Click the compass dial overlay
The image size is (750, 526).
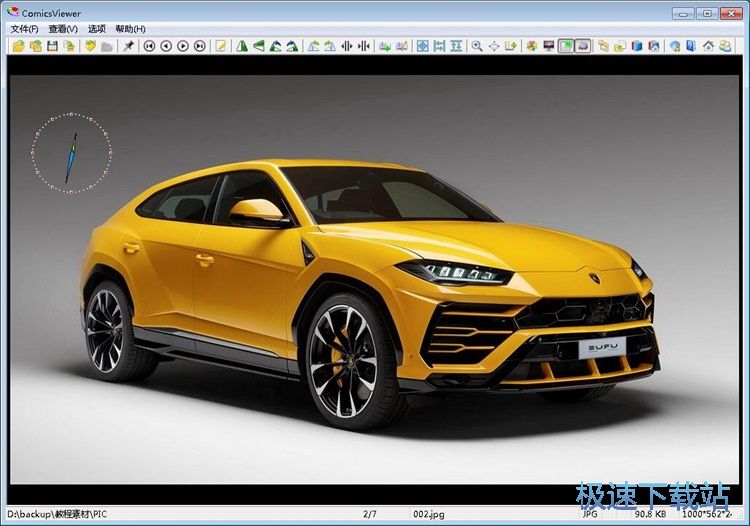tap(71, 153)
